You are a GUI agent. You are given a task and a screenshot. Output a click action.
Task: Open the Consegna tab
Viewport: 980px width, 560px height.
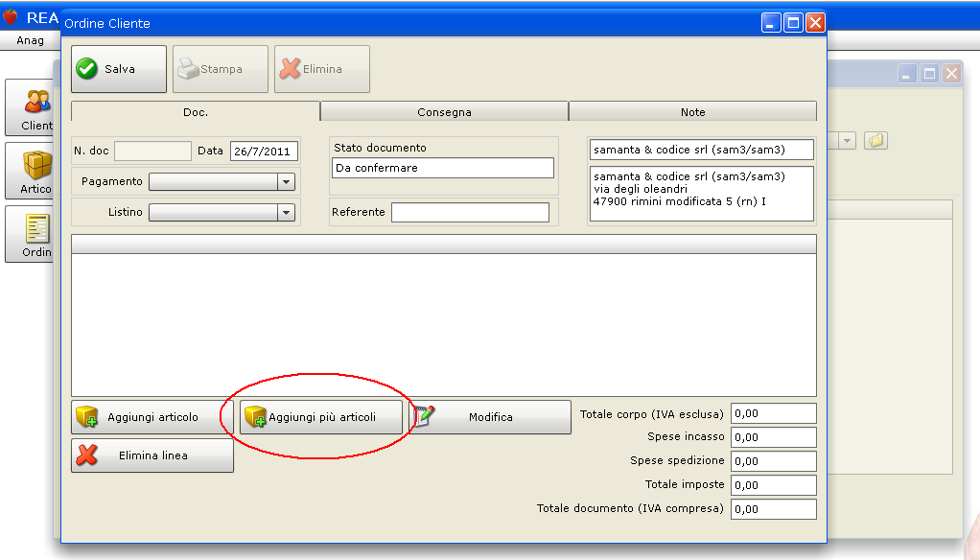[444, 112]
